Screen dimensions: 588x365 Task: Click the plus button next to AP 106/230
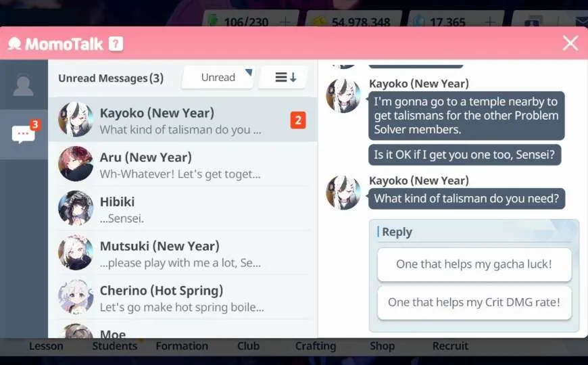285,22
